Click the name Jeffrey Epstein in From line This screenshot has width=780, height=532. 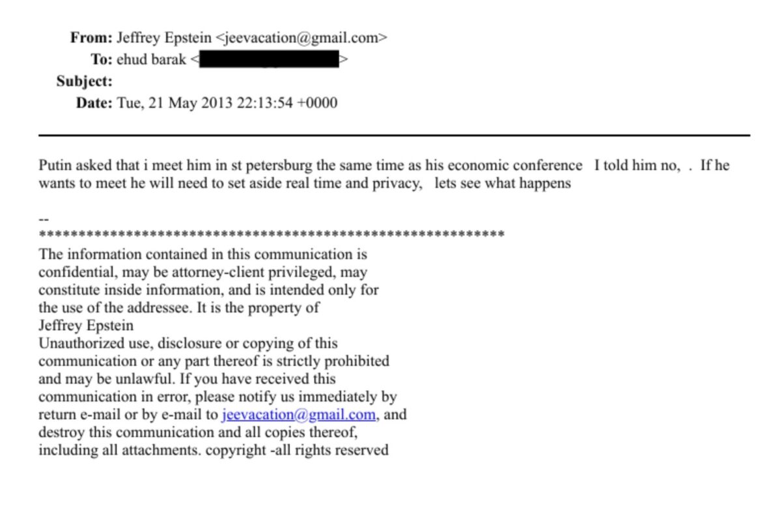pyautogui.click(x=163, y=38)
